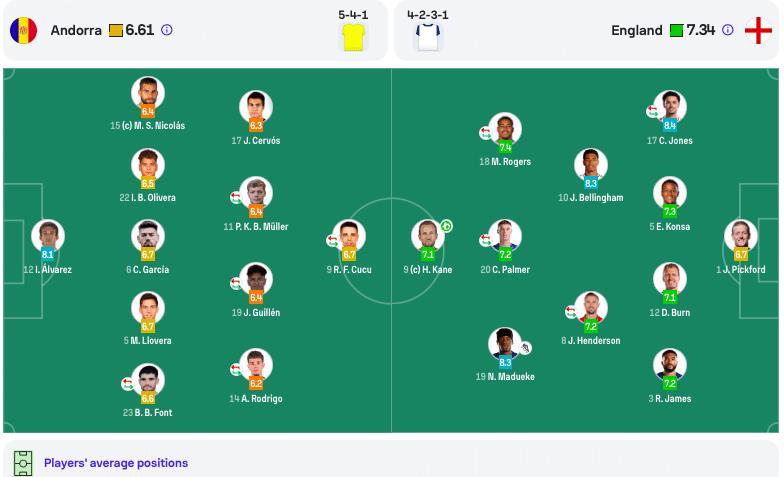Select J. Bellingham's player photo
The height and width of the screenshot is (477, 784).
590,164
